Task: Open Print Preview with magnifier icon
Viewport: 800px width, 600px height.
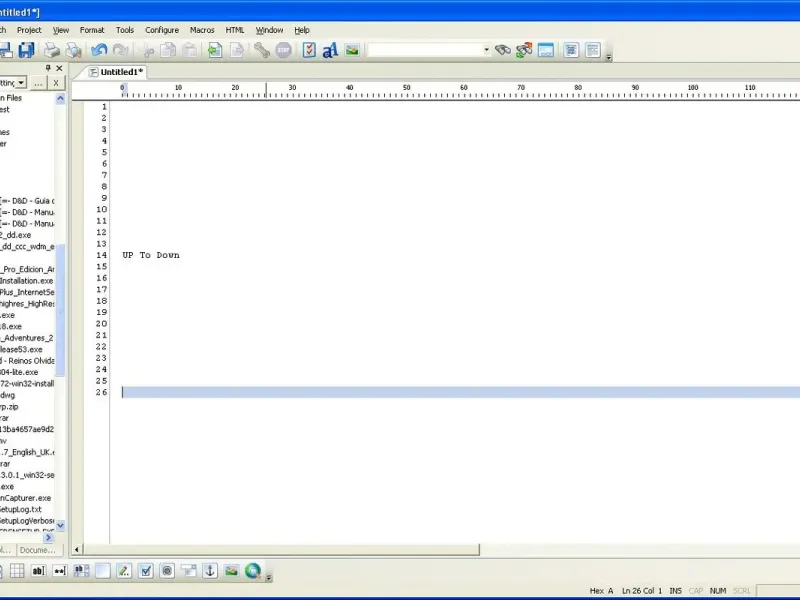Action: (x=74, y=50)
